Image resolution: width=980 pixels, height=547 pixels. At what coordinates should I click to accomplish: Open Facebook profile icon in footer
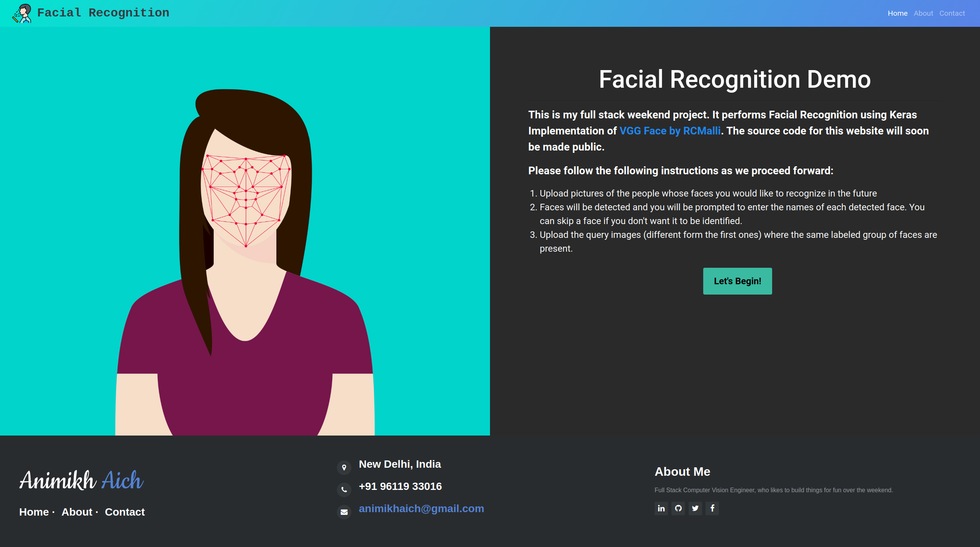click(712, 508)
